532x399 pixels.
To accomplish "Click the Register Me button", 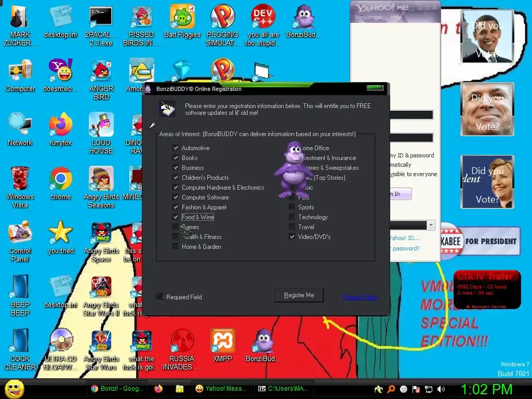I will pyautogui.click(x=299, y=295).
